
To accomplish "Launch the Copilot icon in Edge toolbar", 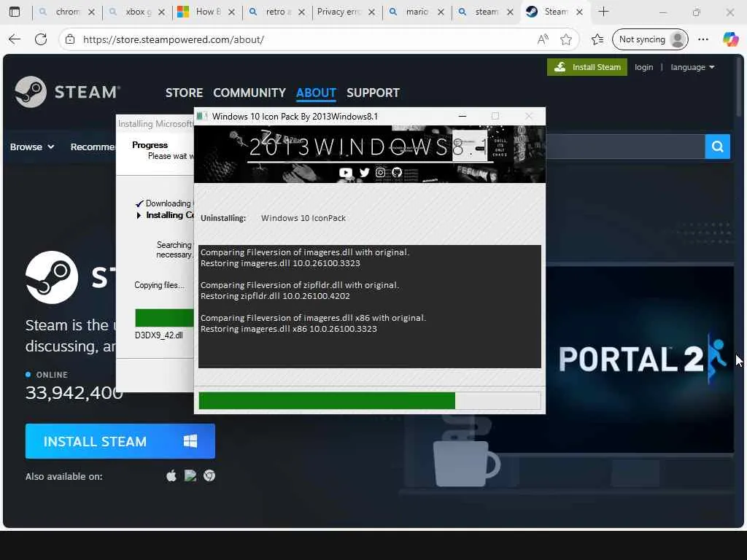I will pos(730,39).
